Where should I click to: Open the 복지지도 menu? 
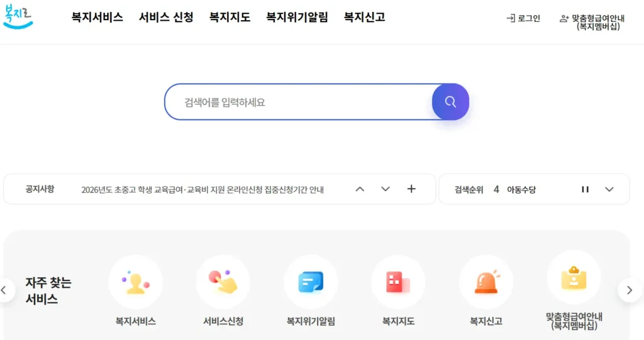[230, 17]
